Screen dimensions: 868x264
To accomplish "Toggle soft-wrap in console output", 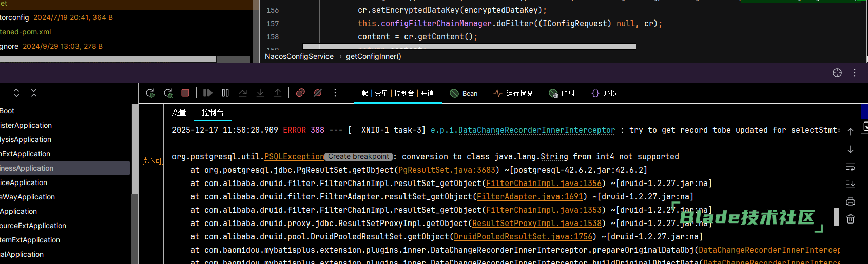I will click(x=850, y=167).
